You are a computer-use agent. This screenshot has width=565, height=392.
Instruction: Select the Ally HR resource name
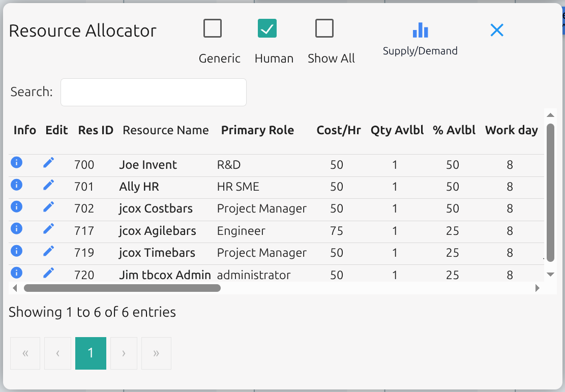pyautogui.click(x=139, y=187)
